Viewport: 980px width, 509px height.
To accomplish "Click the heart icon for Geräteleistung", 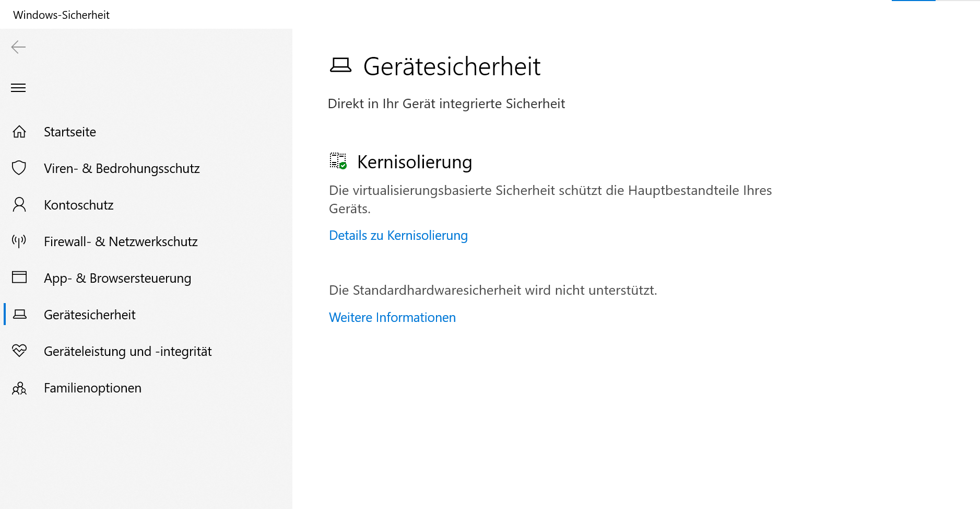I will tap(19, 351).
